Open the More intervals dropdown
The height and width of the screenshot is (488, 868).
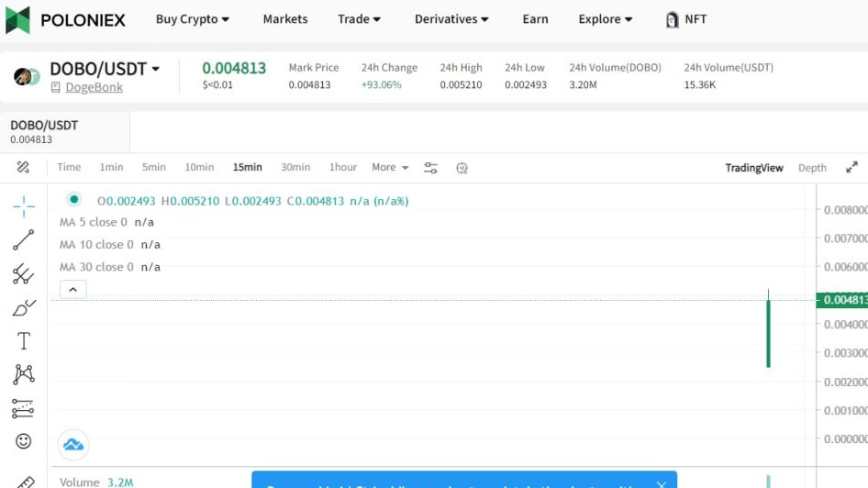390,167
